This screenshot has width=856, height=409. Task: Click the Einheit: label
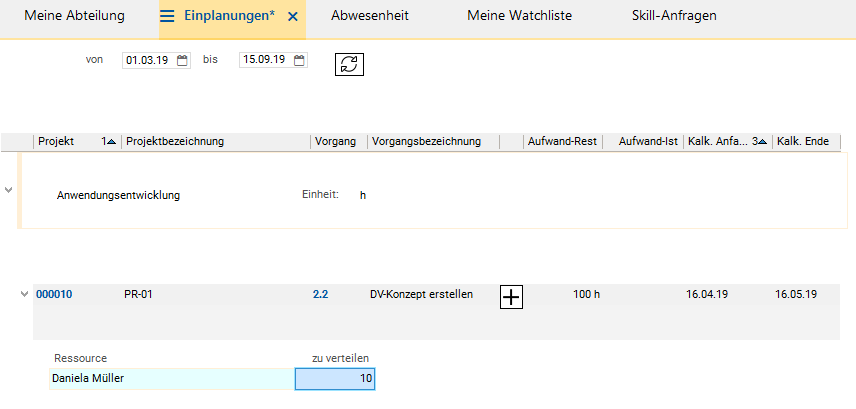coord(320,194)
